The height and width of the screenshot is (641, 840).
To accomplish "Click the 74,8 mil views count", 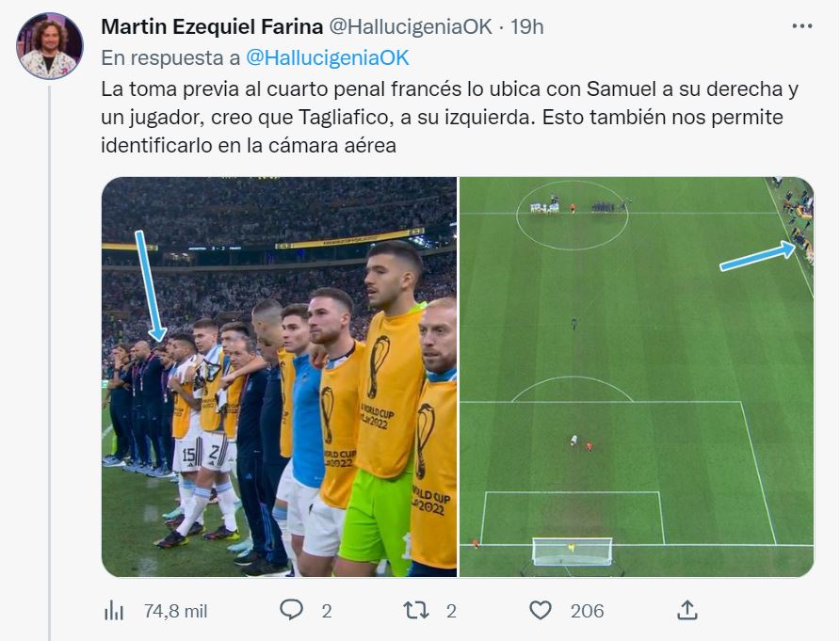I will coord(176,611).
